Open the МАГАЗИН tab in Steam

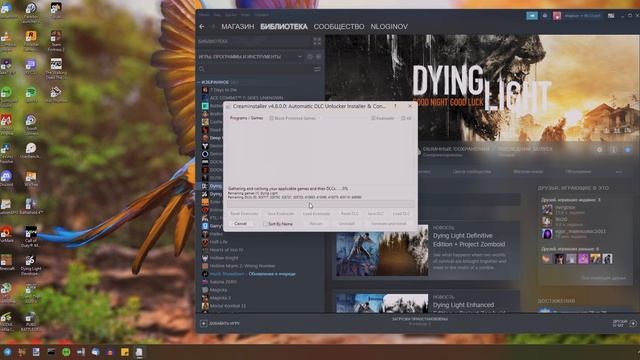pos(238,27)
